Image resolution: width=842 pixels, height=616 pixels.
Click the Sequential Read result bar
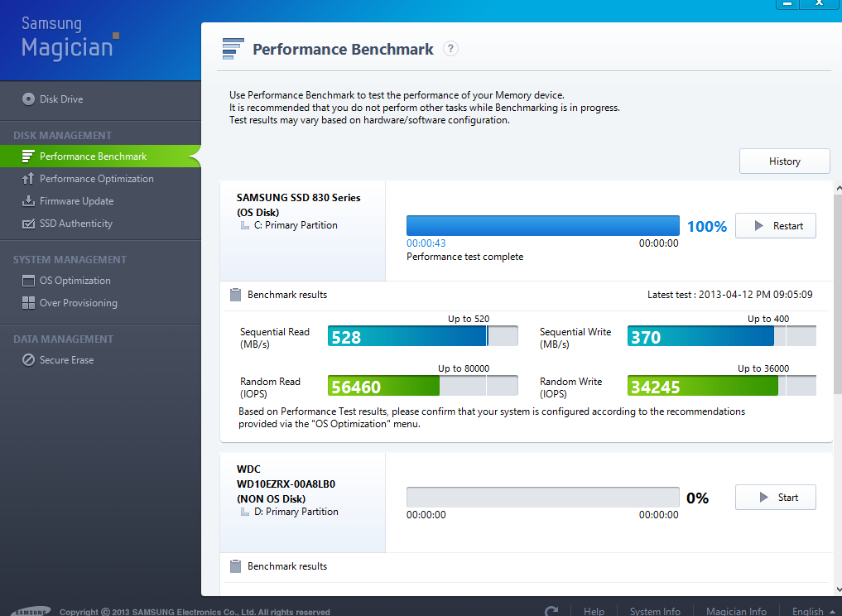click(x=423, y=336)
